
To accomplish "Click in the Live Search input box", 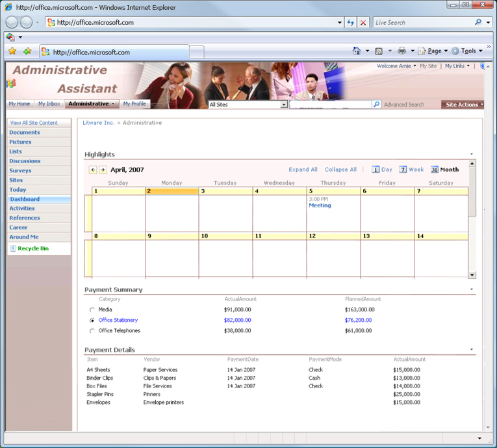I will point(422,22).
